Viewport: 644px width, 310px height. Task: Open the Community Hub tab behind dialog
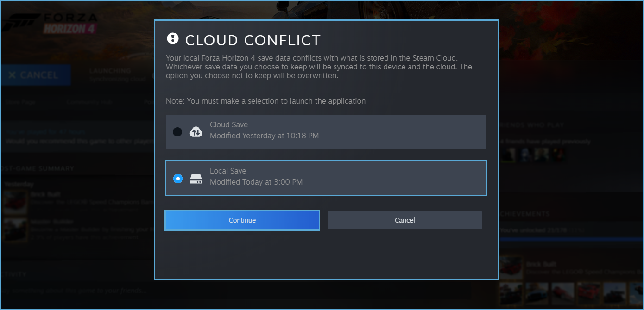coord(89,102)
